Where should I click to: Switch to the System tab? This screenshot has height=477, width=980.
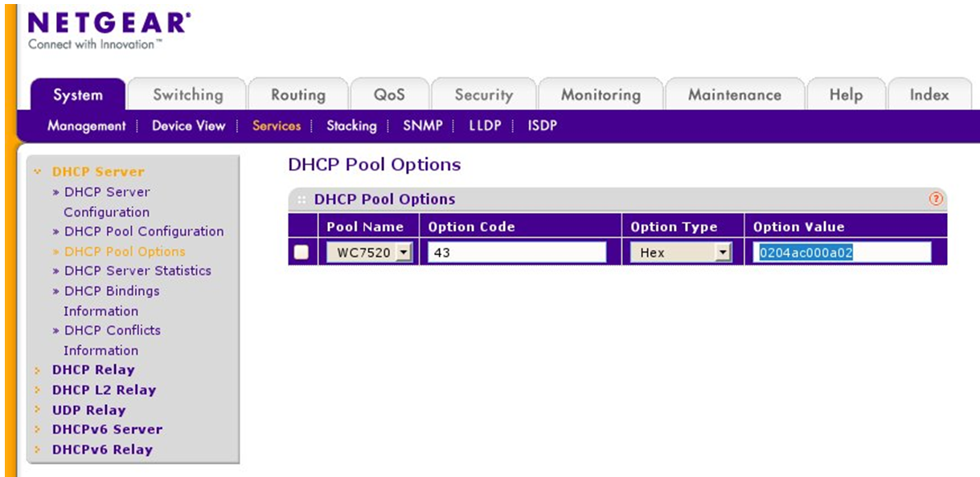(x=78, y=95)
